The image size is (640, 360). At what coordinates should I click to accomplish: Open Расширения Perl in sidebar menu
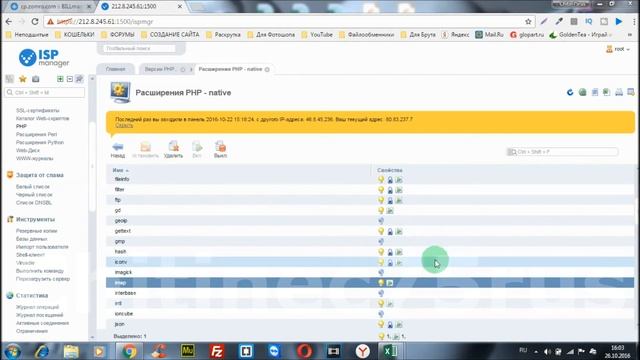pyautogui.click(x=36, y=134)
